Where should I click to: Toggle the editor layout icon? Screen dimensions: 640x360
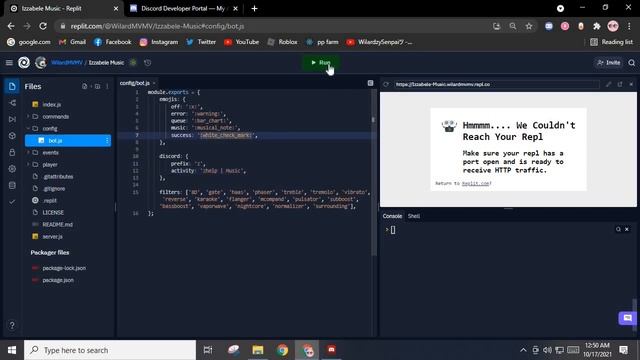(370, 83)
